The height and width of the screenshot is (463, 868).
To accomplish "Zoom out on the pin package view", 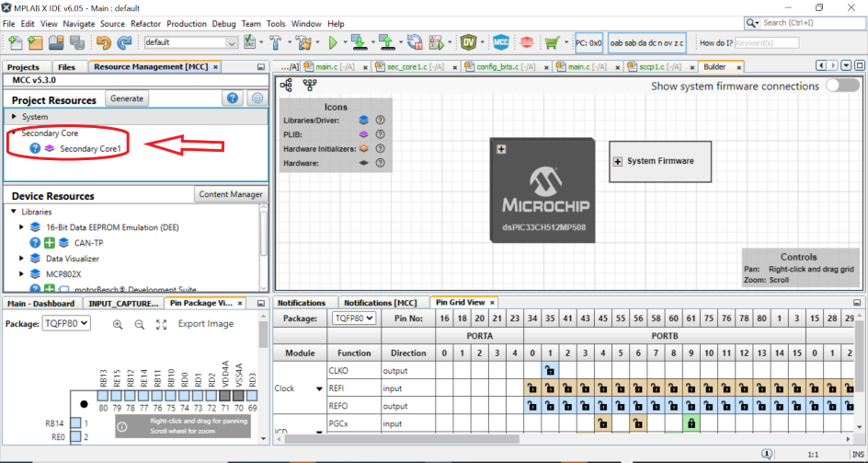I will click(x=140, y=324).
